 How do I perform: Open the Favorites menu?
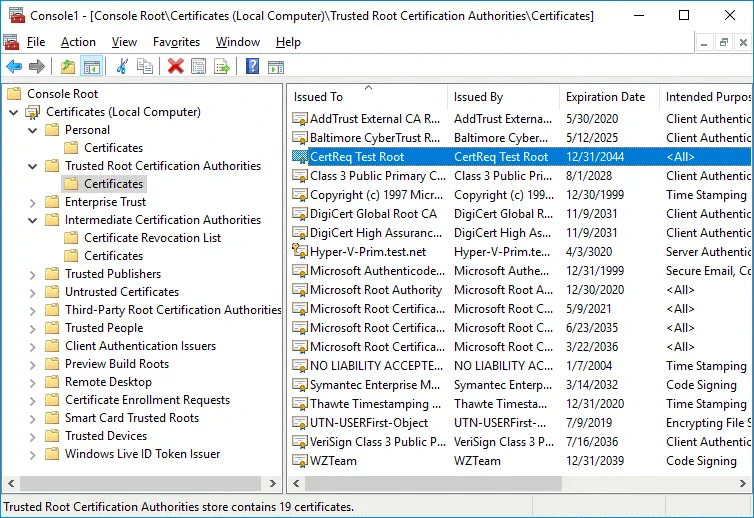pos(176,42)
